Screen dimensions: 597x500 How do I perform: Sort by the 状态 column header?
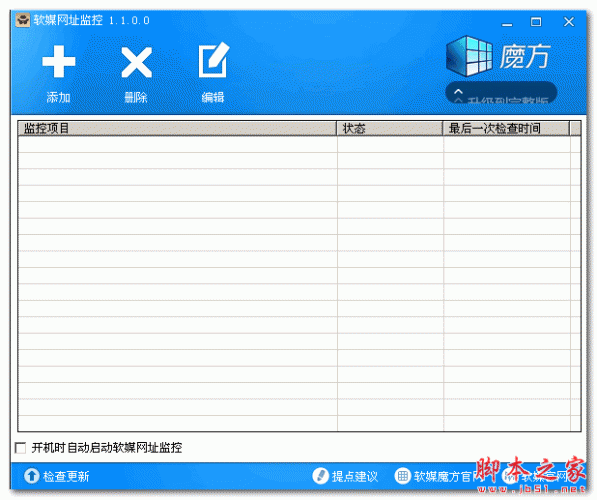[x=389, y=128]
